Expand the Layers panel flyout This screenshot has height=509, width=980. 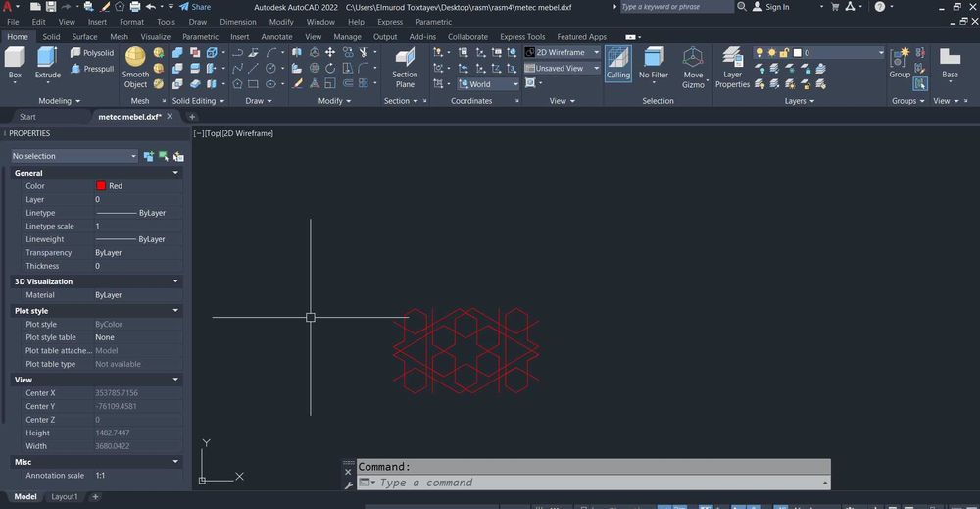pos(800,101)
